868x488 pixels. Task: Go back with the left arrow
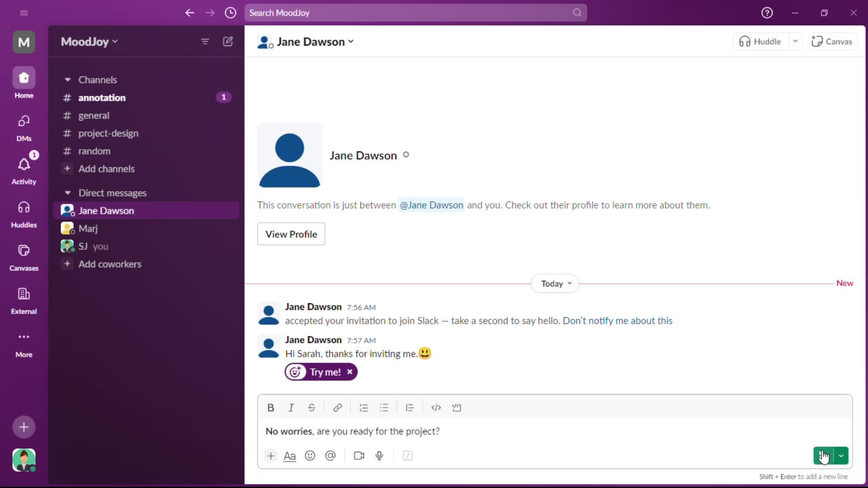tap(189, 13)
